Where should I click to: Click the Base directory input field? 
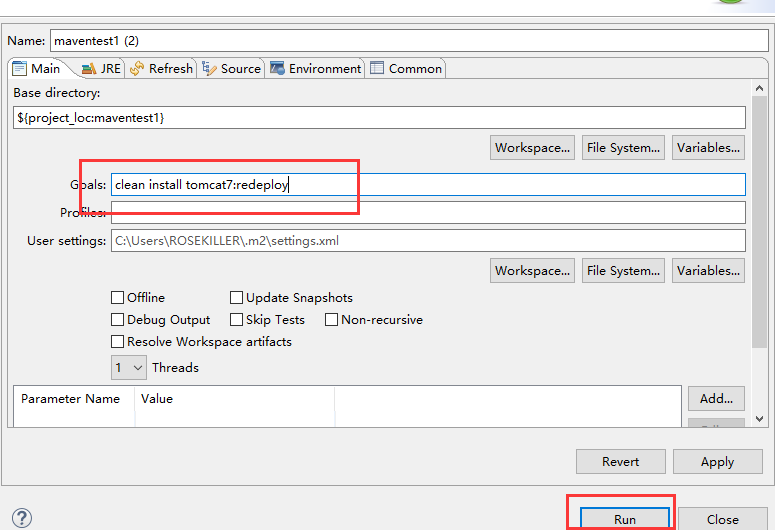(379, 118)
